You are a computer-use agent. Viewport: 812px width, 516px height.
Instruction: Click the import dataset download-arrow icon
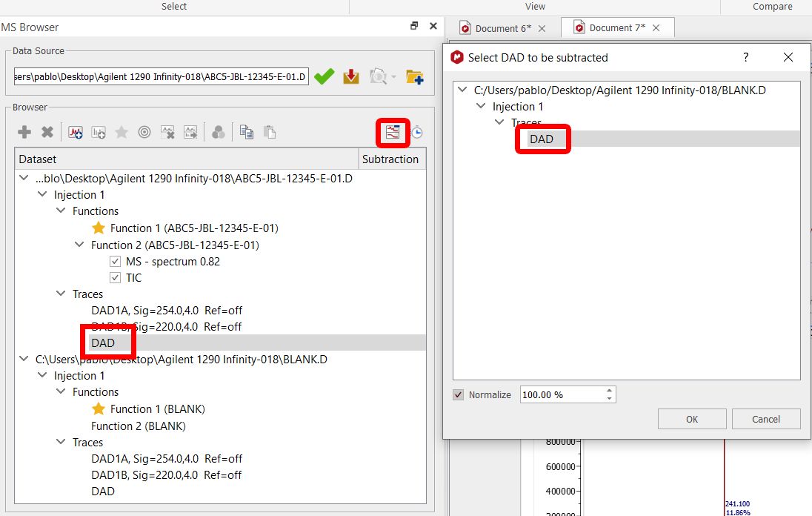tap(351, 76)
